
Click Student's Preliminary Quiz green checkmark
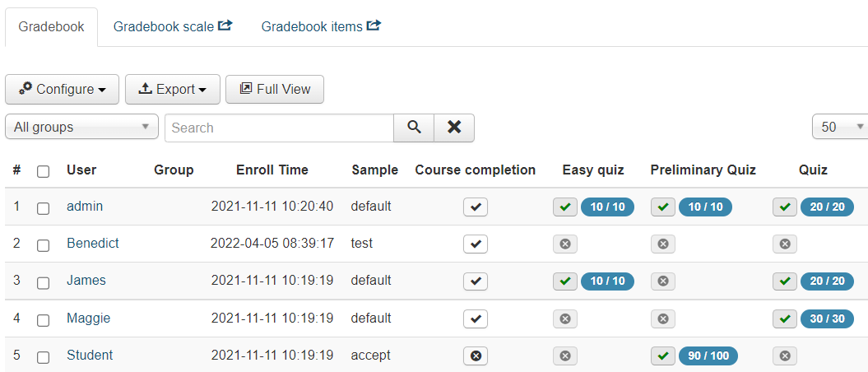(663, 356)
